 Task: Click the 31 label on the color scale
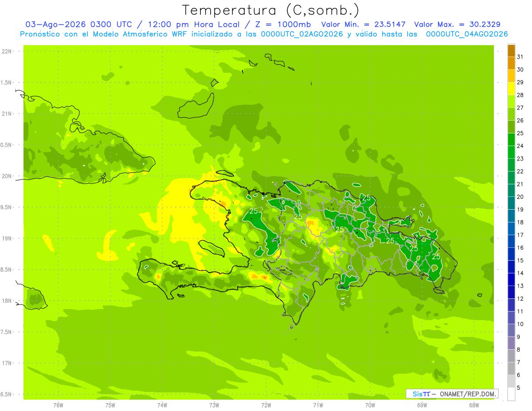520,57
